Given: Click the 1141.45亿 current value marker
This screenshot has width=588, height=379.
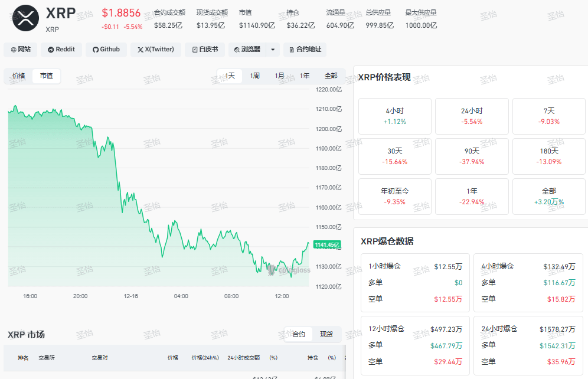Looking at the screenshot, I should pyautogui.click(x=327, y=245).
